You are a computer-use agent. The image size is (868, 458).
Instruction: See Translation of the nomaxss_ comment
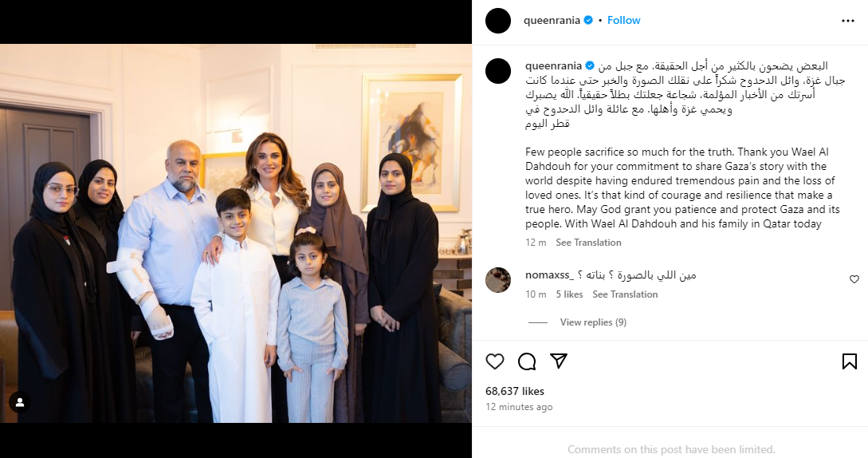[x=625, y=294]
